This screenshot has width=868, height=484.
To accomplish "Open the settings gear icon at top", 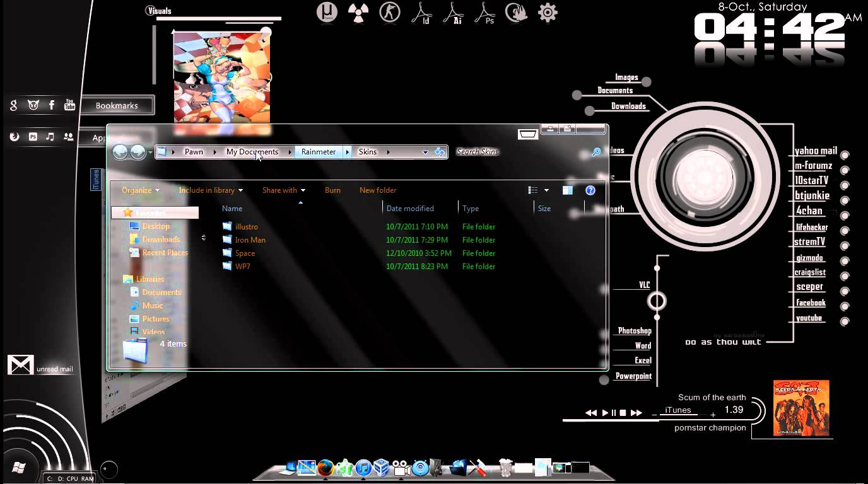I will pyautogui.click(x=548, y=13).
